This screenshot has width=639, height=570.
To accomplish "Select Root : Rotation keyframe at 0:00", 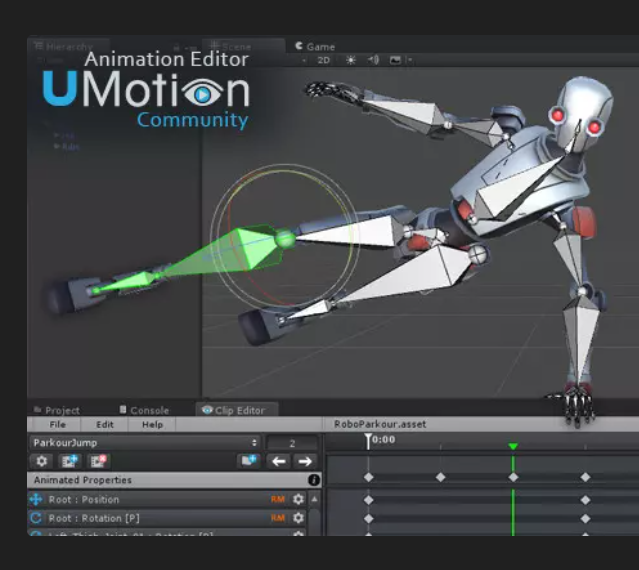I will pyautogui.click(x=368, y=519).
